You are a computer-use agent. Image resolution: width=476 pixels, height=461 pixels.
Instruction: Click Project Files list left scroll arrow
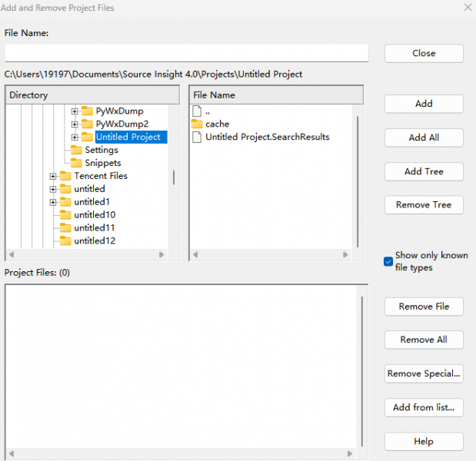pyautogui.click(x=12, y=454)
